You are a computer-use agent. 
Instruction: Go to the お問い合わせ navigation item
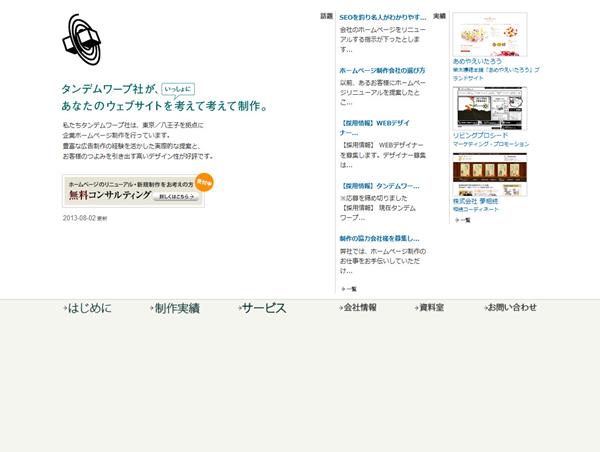click(510, 307)
